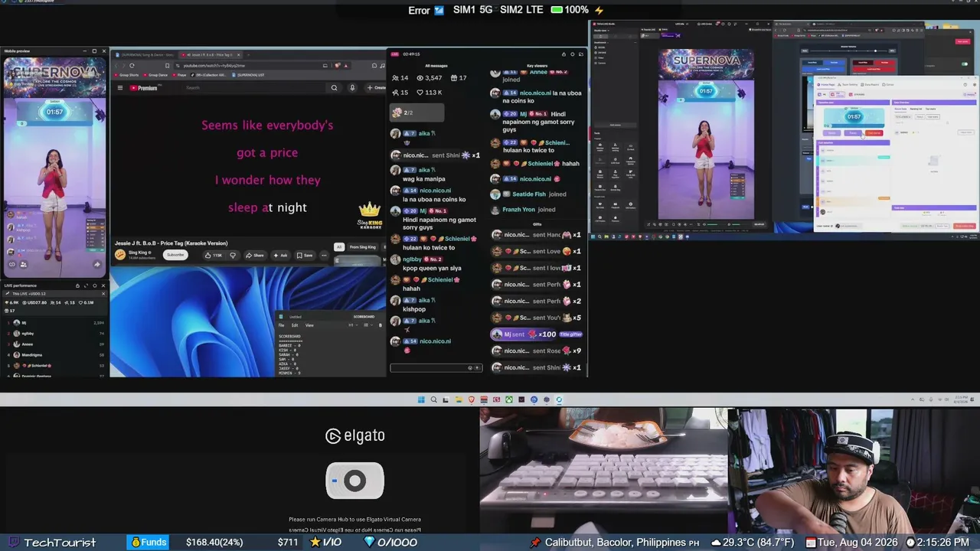Reload the YouTube page in browser

pyautogui.click(x=132, y=66)
